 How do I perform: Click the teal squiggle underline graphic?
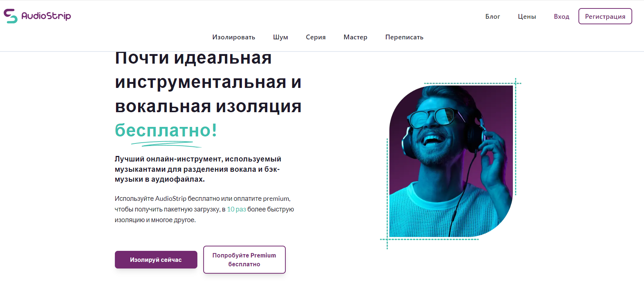[x=166, y=144]
